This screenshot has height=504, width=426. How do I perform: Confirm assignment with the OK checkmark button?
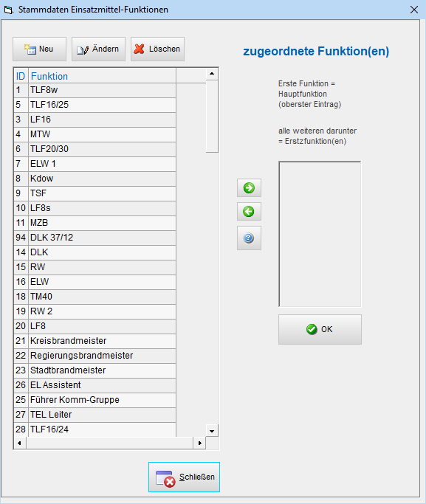coord(320,329)
